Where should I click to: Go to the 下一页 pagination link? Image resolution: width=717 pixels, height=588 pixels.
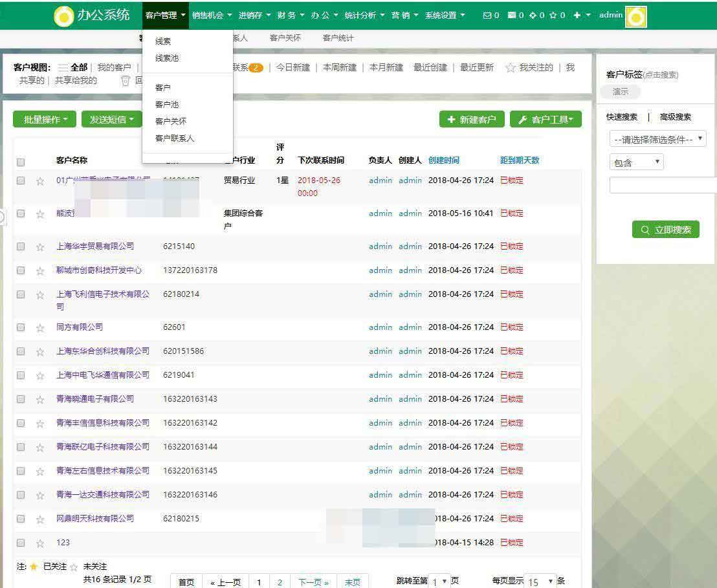click(x=313, y=582)
